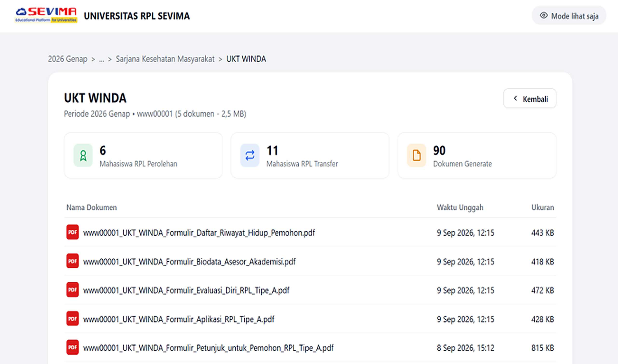618x364 pixels.
Task: Select the Mahasiswa RPL Perolehan card
Action: coord(143,155)
